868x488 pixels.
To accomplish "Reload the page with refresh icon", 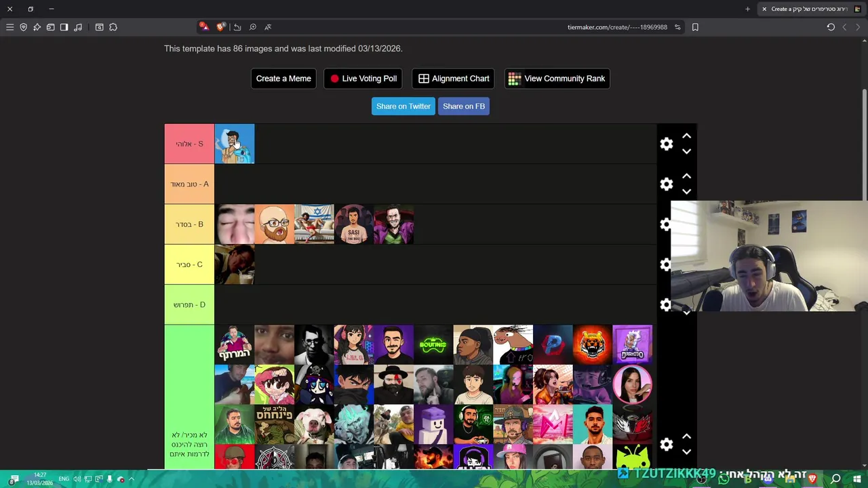I will (x=831, y=27).
